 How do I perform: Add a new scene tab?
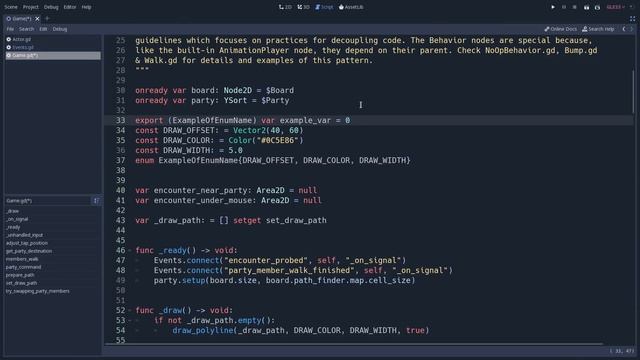47,18
